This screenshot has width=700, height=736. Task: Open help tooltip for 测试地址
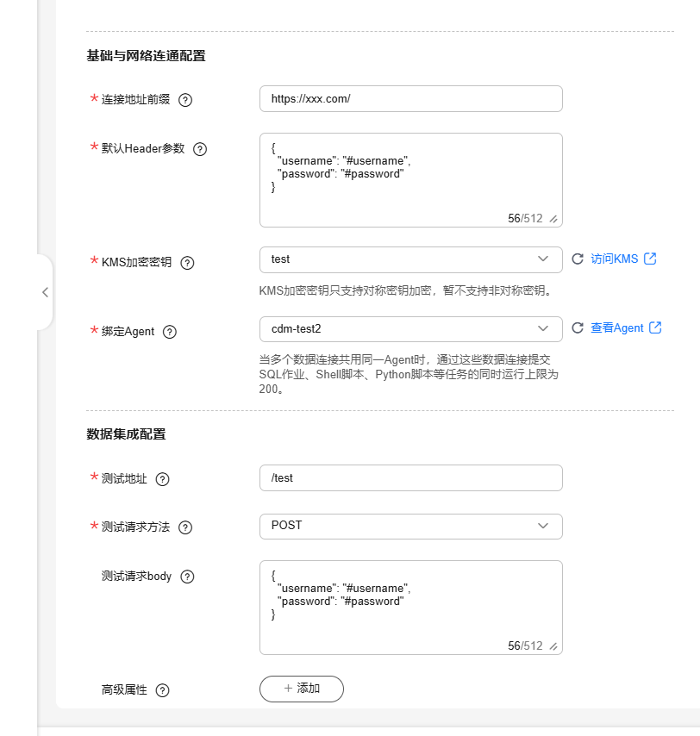164,478
